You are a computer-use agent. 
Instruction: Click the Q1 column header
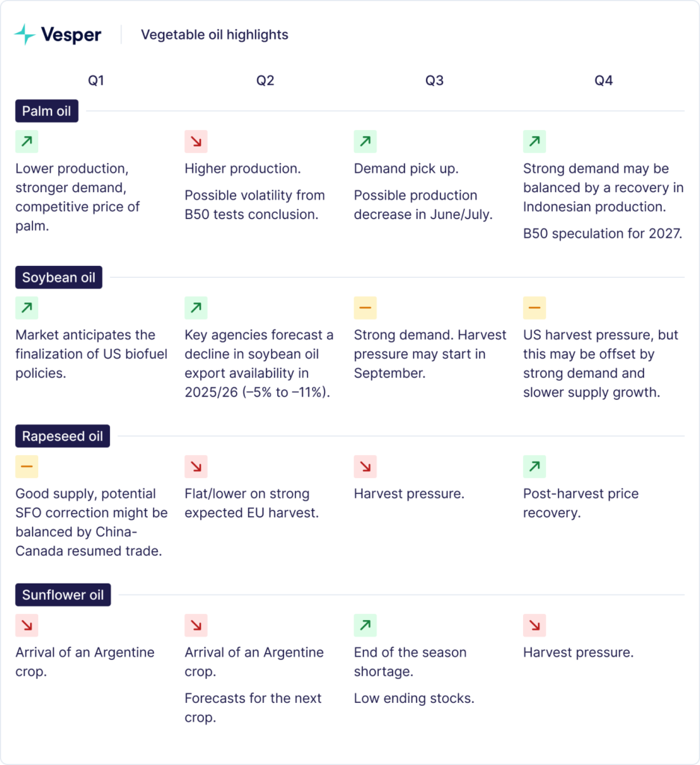[96, 80]
